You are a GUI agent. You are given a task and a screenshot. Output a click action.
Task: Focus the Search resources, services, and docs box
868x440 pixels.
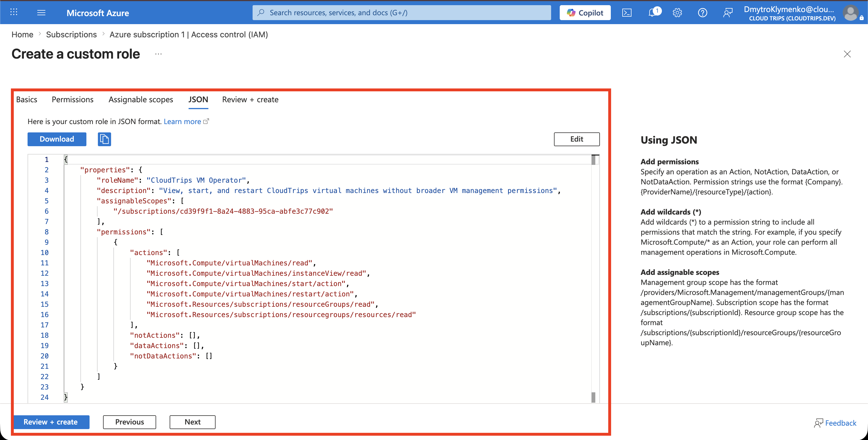tap(402, 13)
